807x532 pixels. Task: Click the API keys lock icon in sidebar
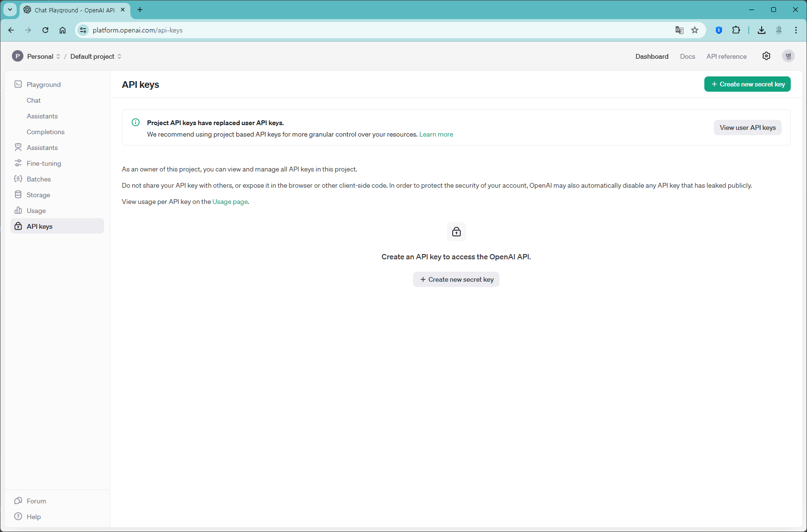click(x=18, y=226)
